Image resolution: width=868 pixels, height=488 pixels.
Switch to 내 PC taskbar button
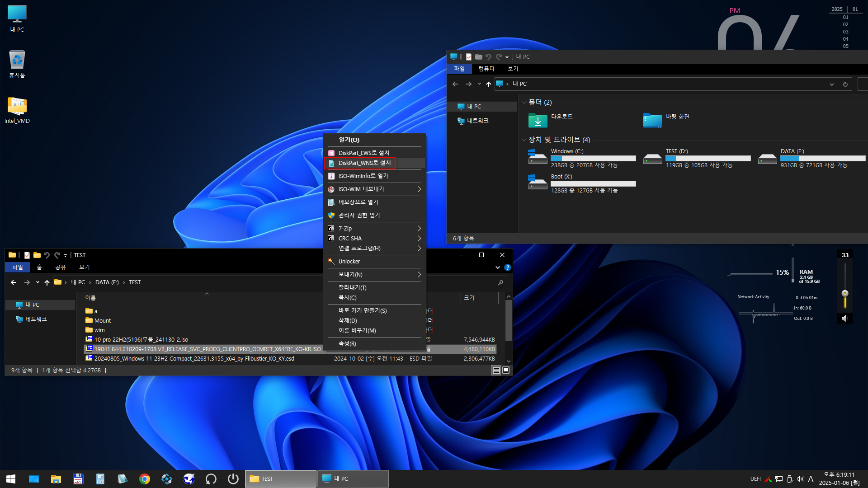point(353,479)
